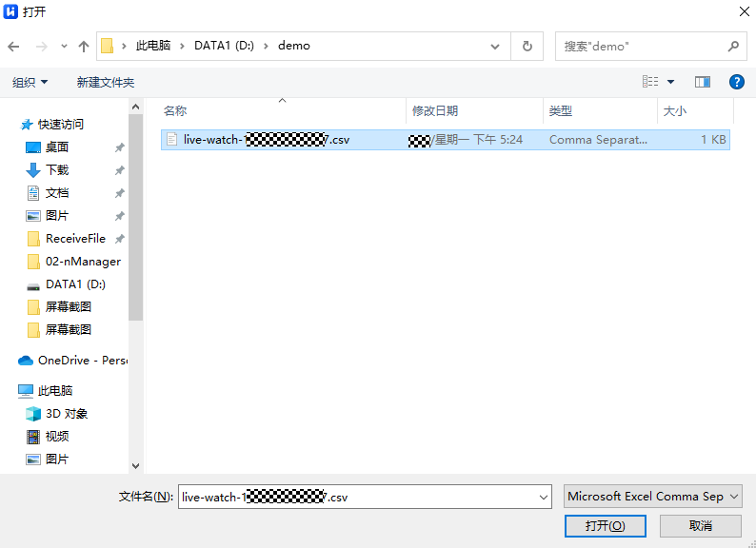The height and width of the screenshot is (548, 756).
Task: Click 新建文件夹 in the toolbar
Action: tap(106, 83)
